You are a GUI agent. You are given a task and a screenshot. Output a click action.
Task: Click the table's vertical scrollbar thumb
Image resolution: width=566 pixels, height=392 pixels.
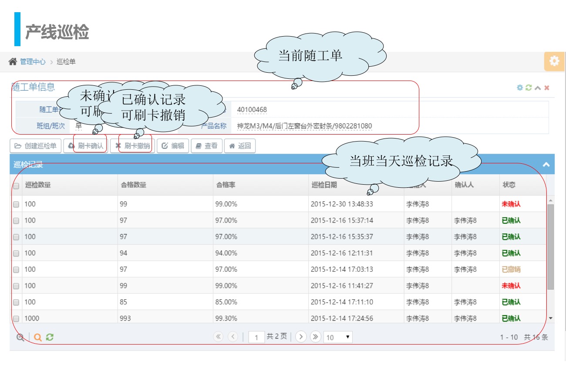point(550,246)
